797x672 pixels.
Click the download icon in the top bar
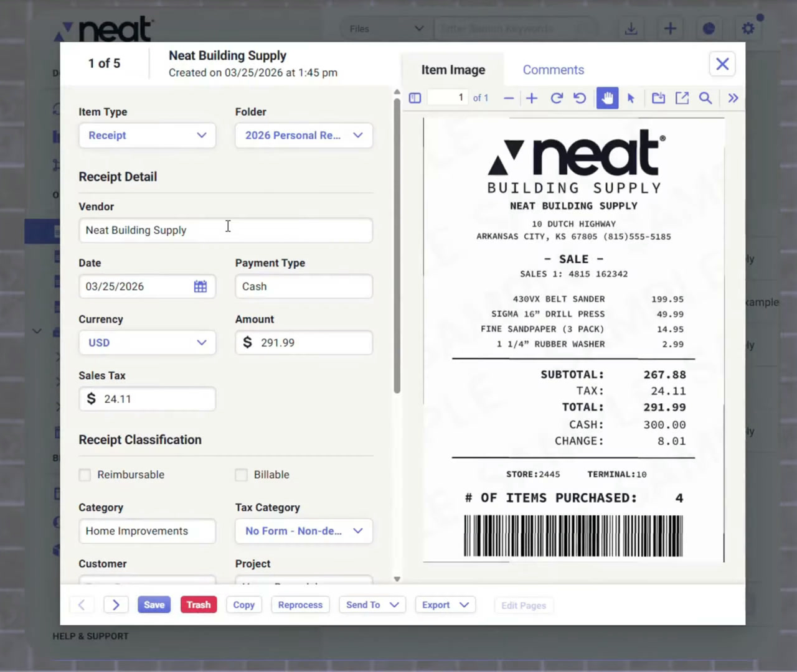(631, 29)
